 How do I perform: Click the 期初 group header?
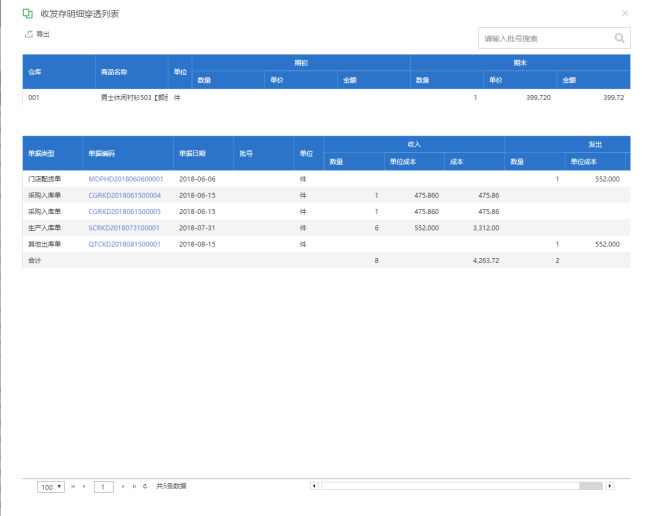pos(301,63)
